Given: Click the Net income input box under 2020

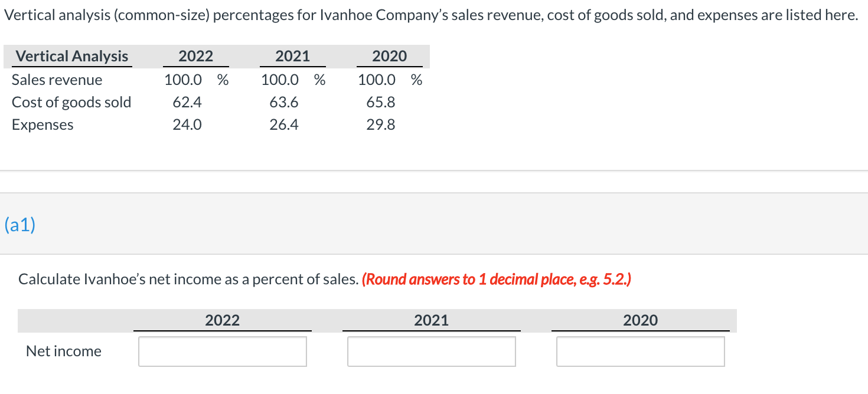Looking at the screenshot, I should [641, 351].
